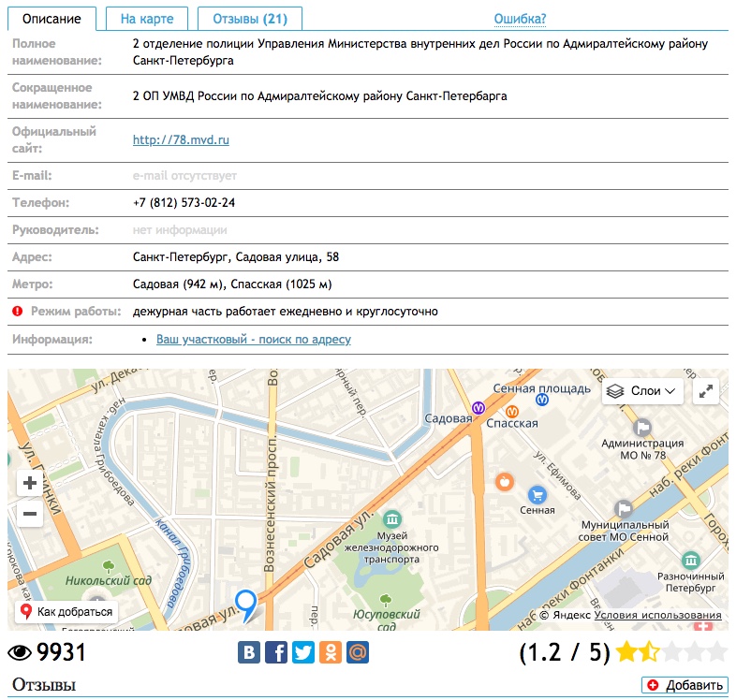Rate with the fifth star
Image resolution: width=751 pixels, height=700 pixels.
pos(716,652)
